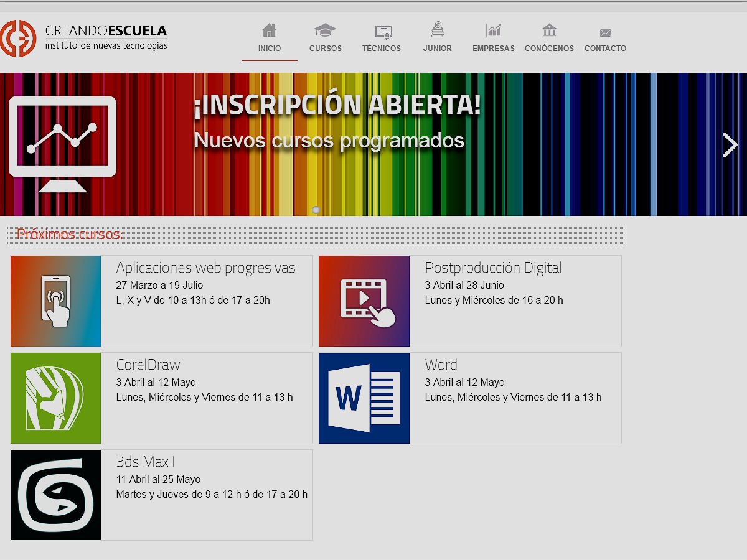Advance the banner with the right arrow
This screenshot has width=747, height=560.
point(730,145)
